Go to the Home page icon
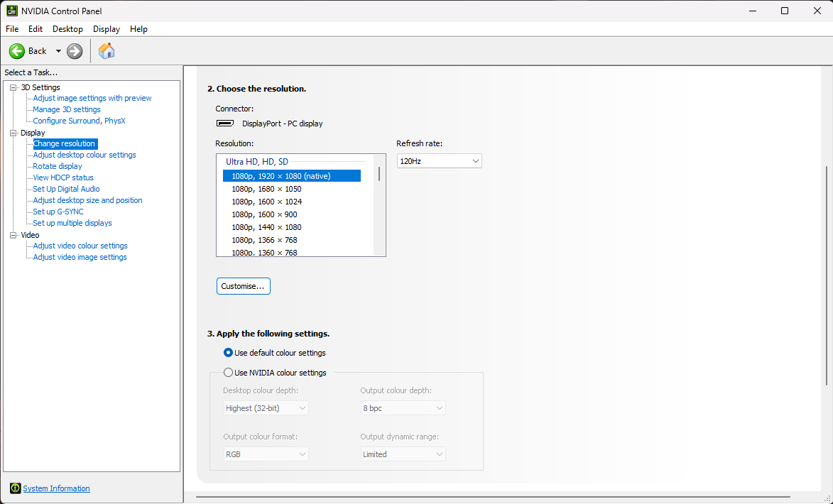Screen dimensions: 833x504 pos(107,51)
